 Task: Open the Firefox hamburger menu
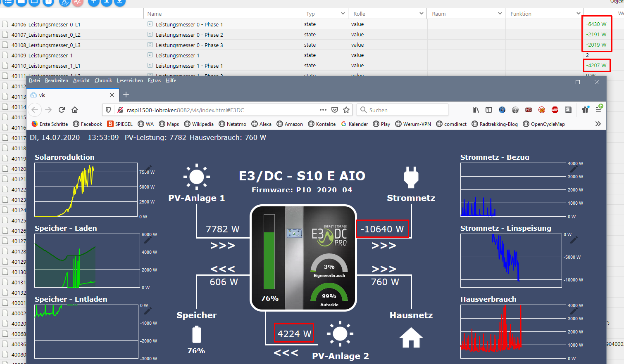point(598,109)
